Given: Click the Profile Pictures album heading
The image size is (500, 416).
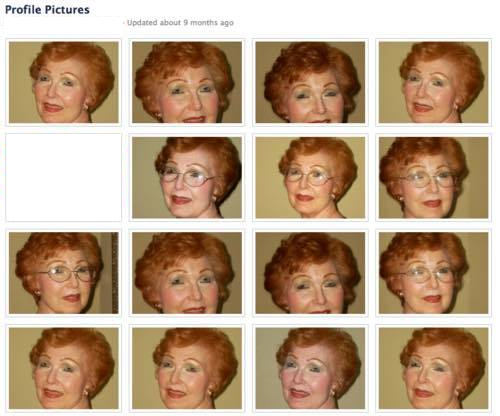Looking at the screenshot, I should click(x=47, y=10).
